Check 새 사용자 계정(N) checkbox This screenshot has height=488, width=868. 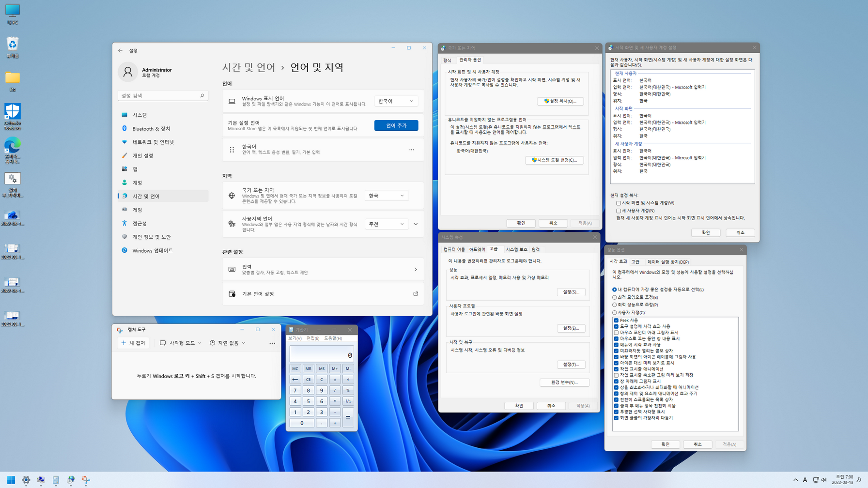[x=619, y=211]
